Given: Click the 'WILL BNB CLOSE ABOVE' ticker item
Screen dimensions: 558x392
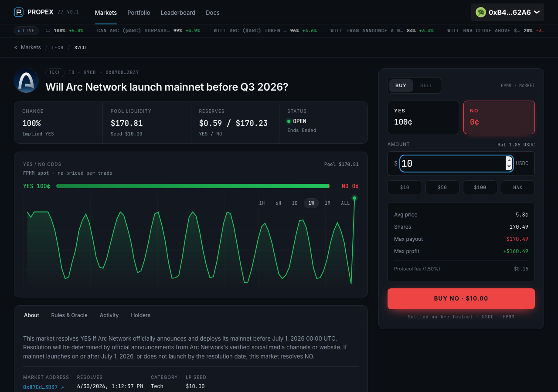Looking at the screenshot, I should click(x=495, y=30).
